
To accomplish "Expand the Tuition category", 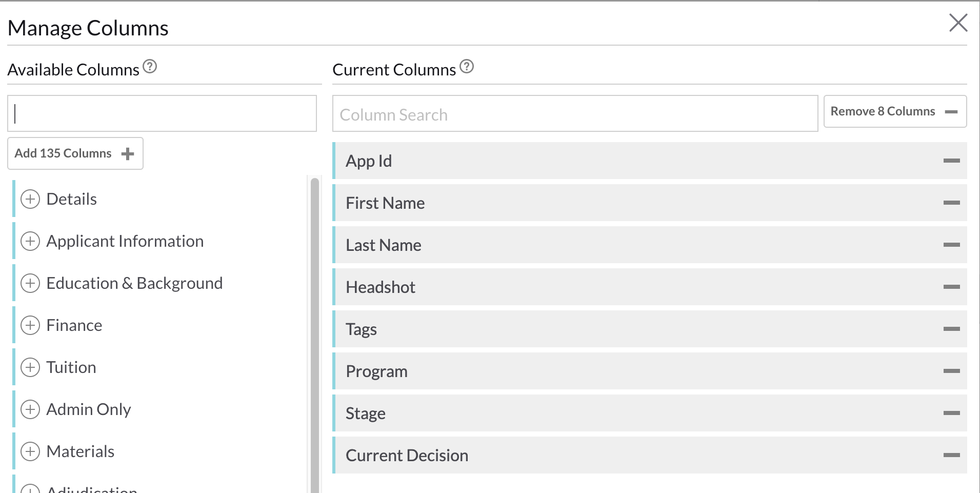I will point(31,367).
